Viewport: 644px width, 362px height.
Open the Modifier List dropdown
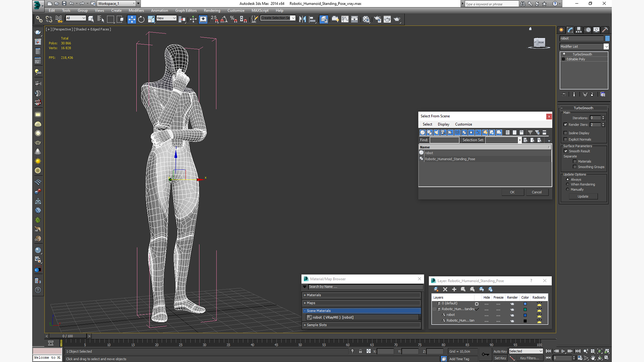(x=606, y=47)
